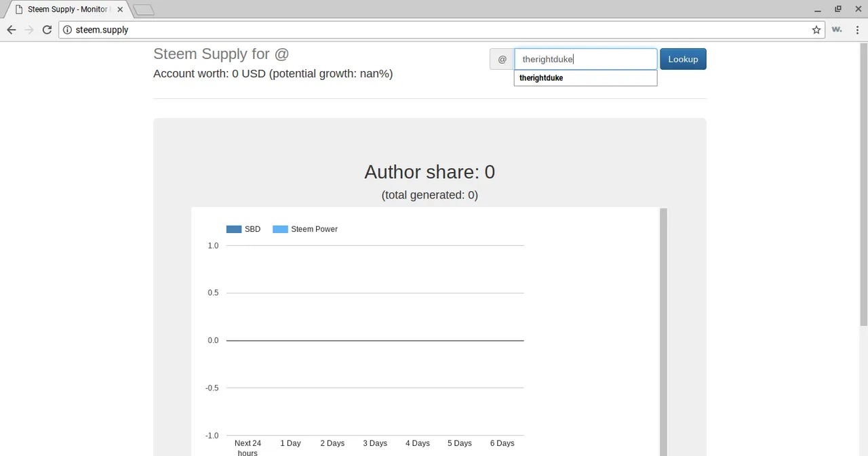
Task: Reload the steem.supply page
Action: [x=47, y=30]
